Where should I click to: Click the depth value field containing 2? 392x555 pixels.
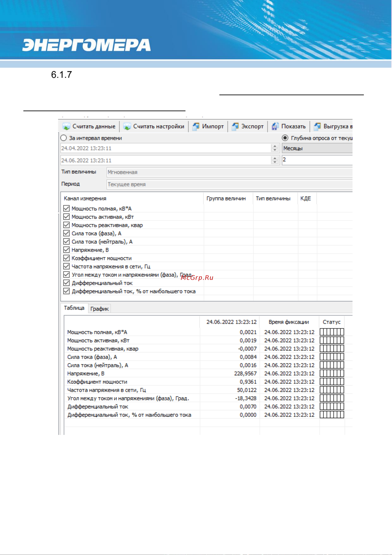[x=317, y=160]
